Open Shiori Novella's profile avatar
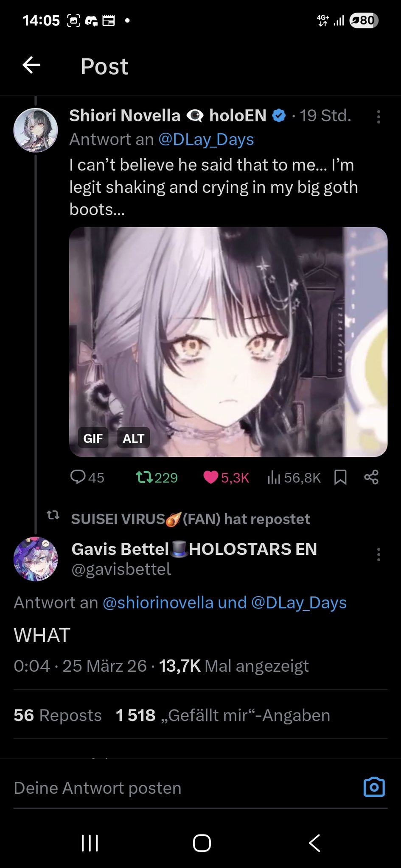 pyautogui.click(x=36, y=130)
